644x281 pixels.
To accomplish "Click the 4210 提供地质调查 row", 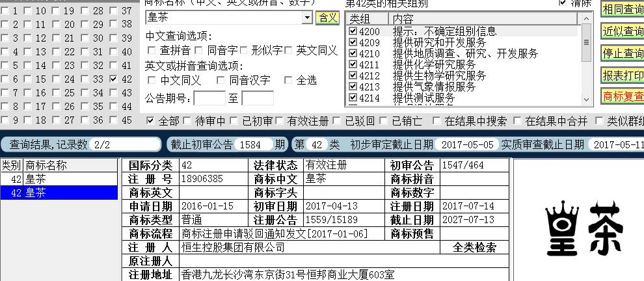I will [x=463, y=53].
